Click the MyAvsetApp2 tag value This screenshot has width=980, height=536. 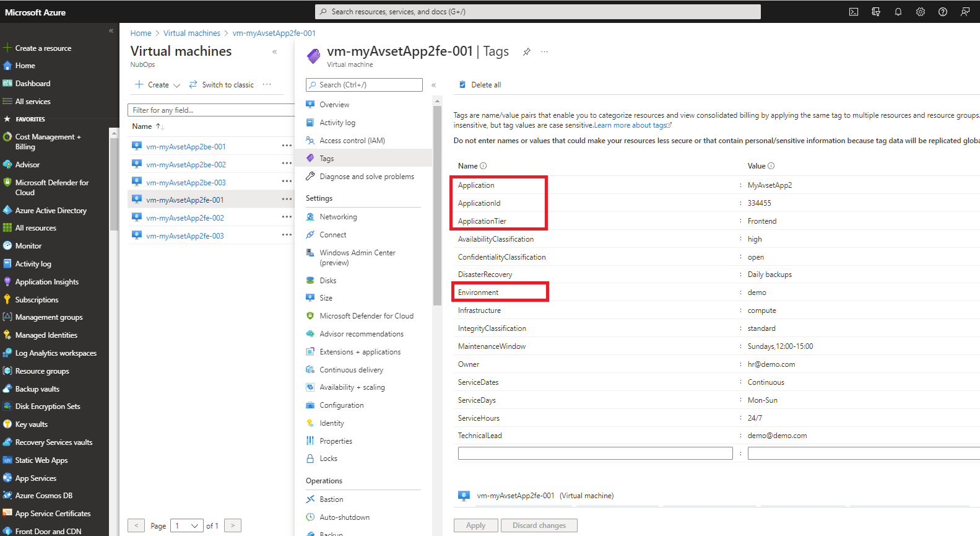(770, 185)
